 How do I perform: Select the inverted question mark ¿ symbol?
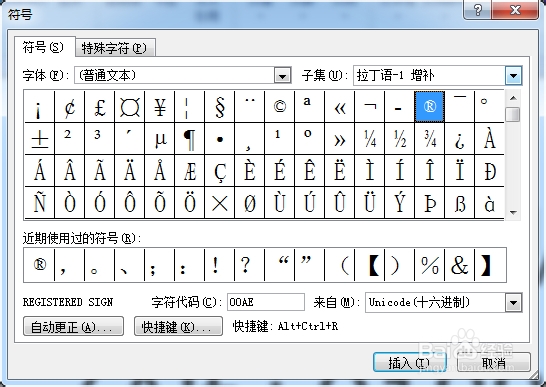(459, 139)
